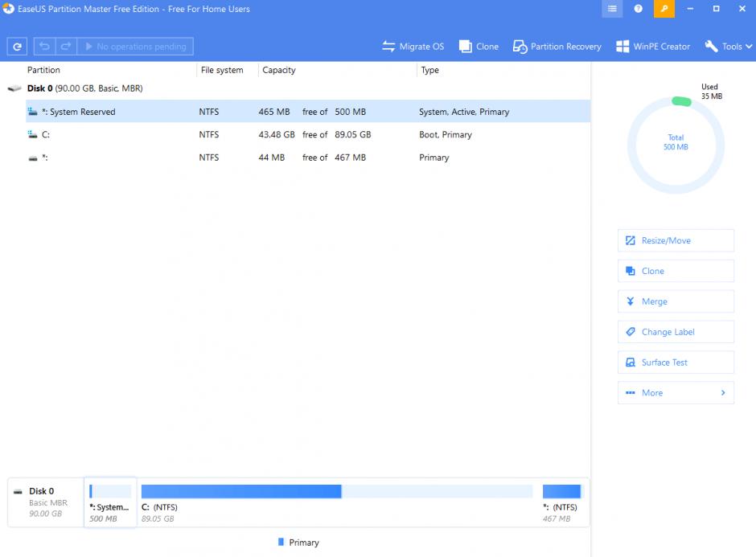This screenshot has height=557, width=756.
Task: Open the Migrate OS tool
Action: (413, 47)
